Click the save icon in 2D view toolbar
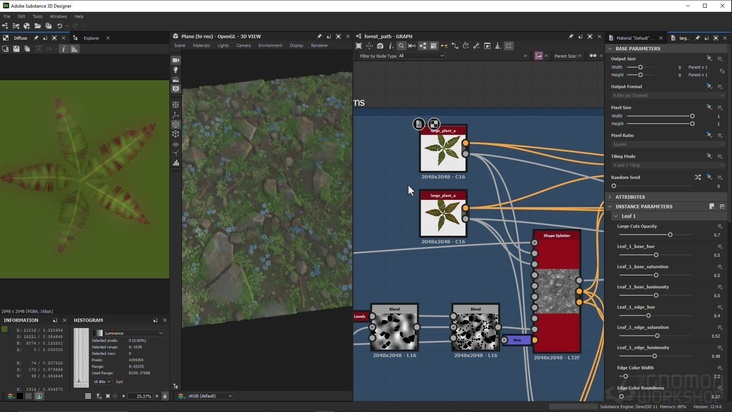 (16, 49)
